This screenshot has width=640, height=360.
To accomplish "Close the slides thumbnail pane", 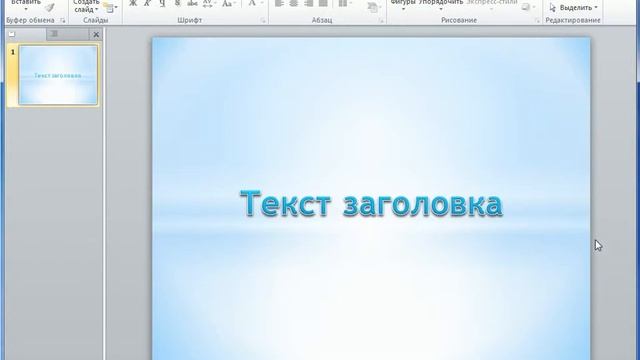I will 96,35.
